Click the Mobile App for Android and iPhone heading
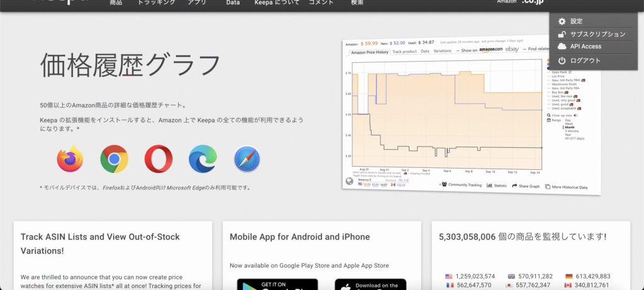Screen dimensions: 644x290 coord(300,237)
